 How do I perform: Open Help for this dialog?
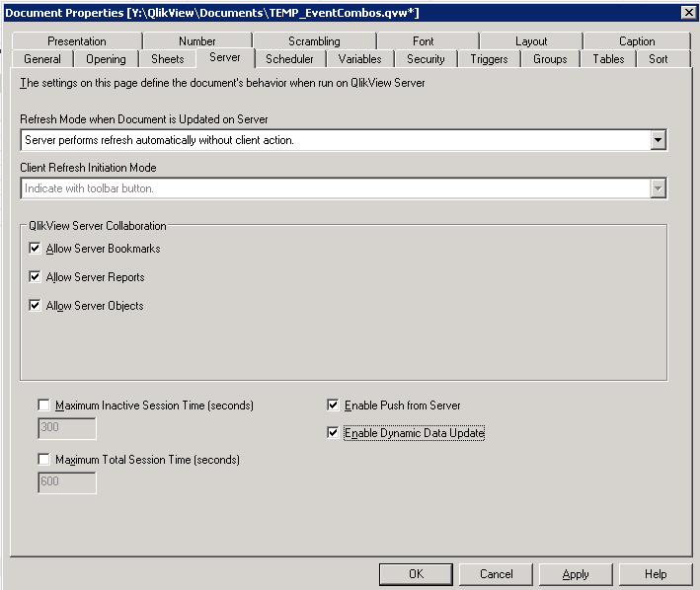point(656,574)
